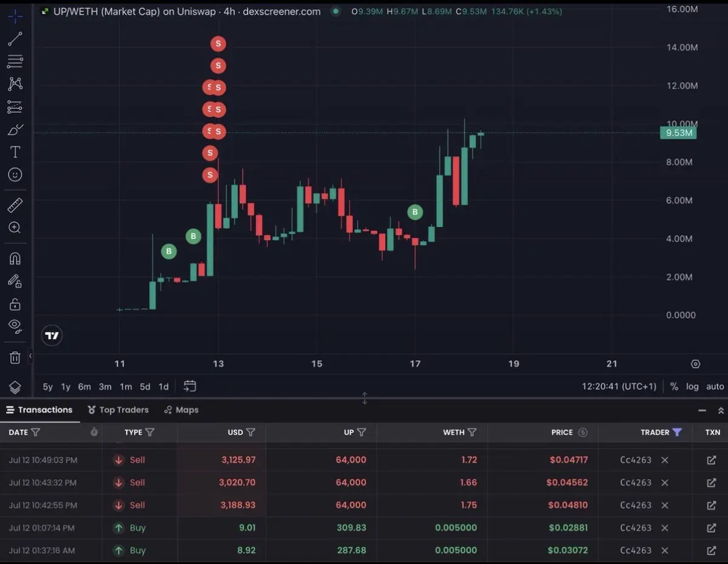The height and width of the screenshot is (564, 728).
Task: Click the $0.04717 price cell
Action: (x=568, y=460)
